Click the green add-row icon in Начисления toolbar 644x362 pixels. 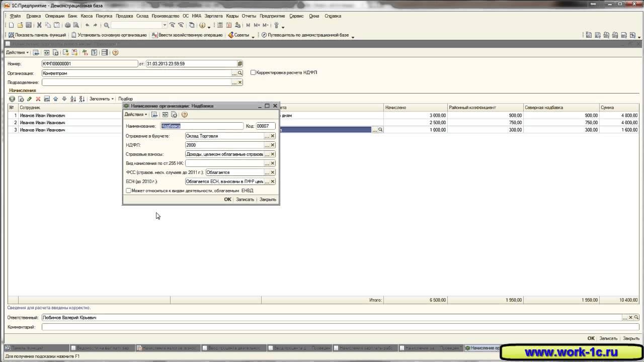tap(12, 99)
